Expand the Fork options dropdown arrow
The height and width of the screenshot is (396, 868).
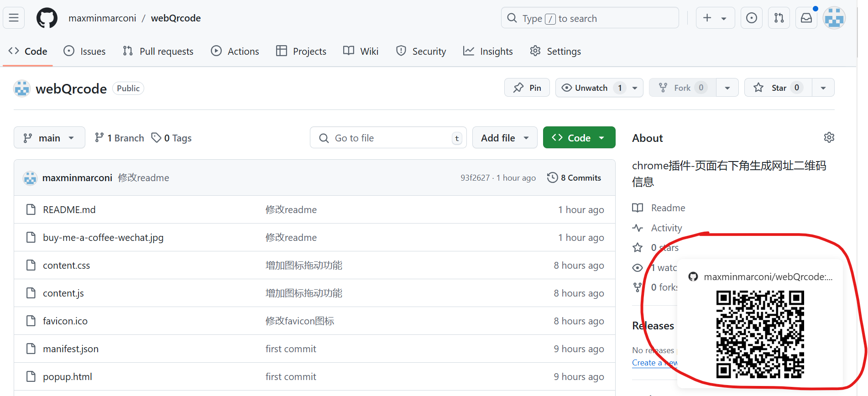[x=727, y=88]
